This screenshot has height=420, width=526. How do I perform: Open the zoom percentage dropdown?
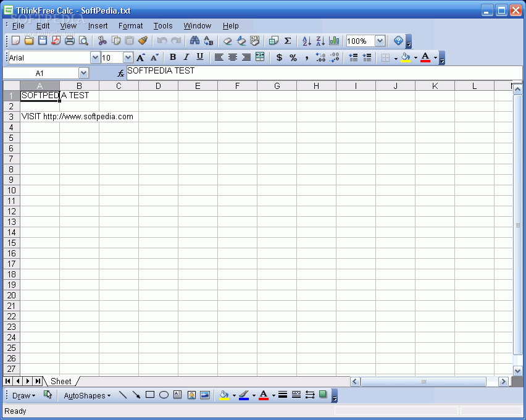point(380,41)
